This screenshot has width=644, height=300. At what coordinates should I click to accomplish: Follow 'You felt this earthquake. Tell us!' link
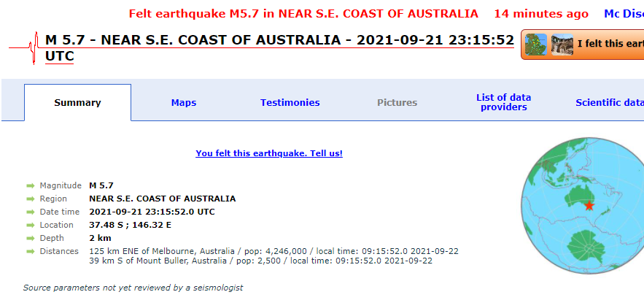coord(269,153)
